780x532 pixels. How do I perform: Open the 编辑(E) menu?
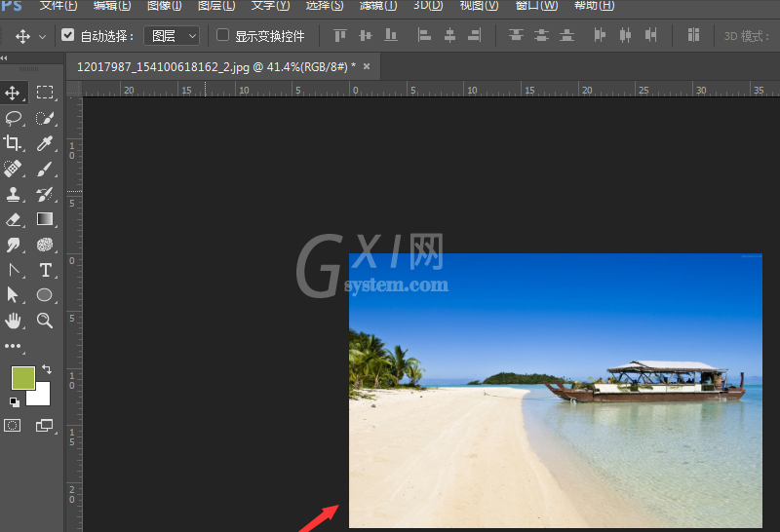112,6
